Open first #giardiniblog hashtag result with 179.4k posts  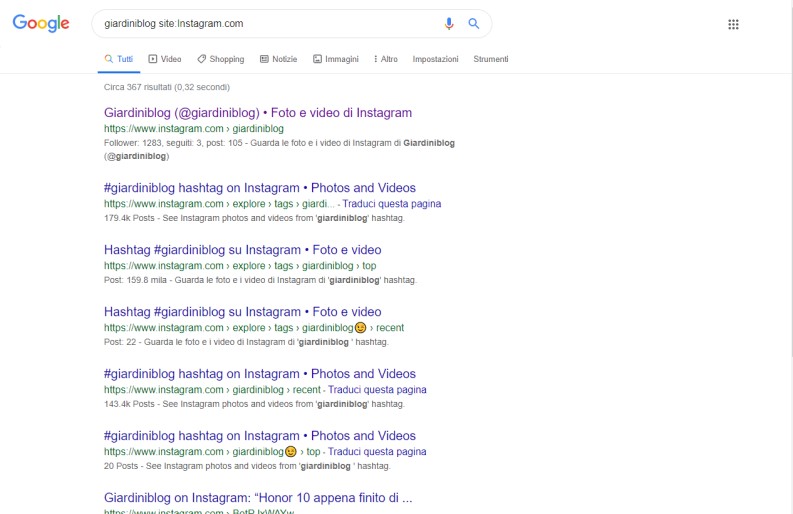[259, 188]
